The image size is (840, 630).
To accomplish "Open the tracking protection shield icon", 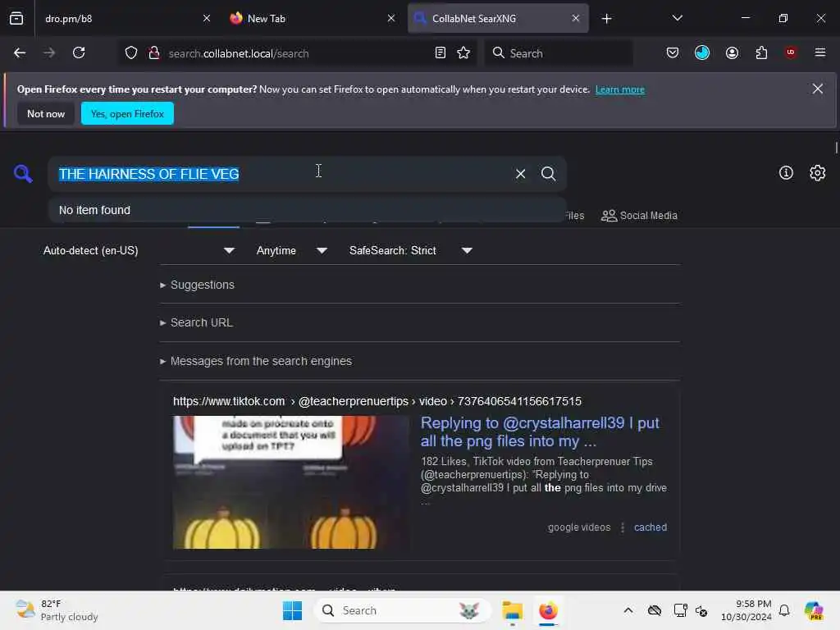I will 131,53.
